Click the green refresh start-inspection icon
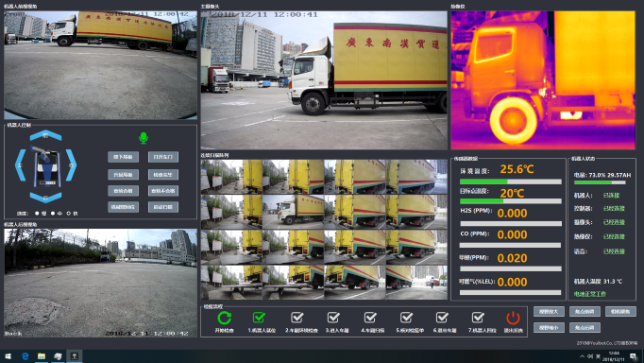This screenshot has height=363, width=644. 224,318
